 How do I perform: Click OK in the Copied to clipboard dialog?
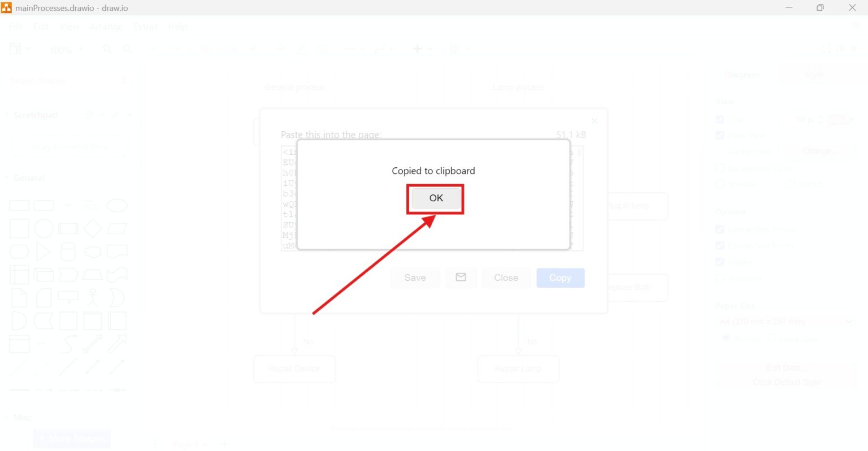click(436, 198)
